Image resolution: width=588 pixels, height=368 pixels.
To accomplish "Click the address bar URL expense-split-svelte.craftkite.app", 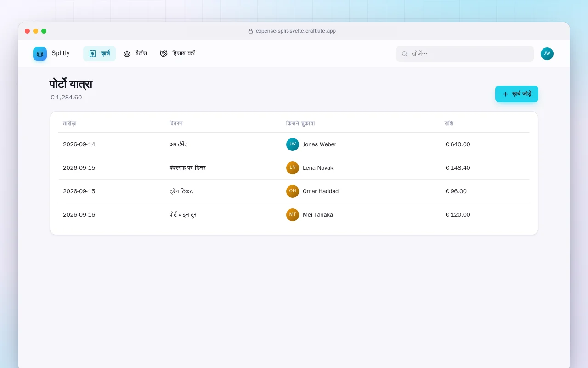I will click(296, 31).
